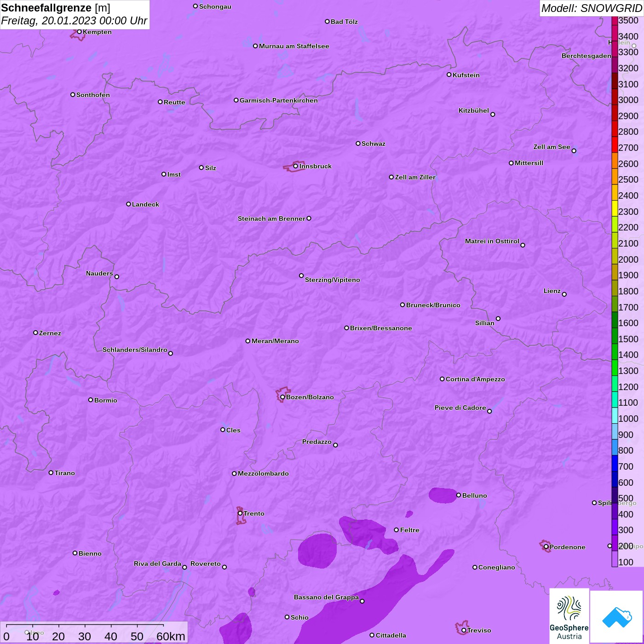Click the 'Conegliano' map label

497,567
